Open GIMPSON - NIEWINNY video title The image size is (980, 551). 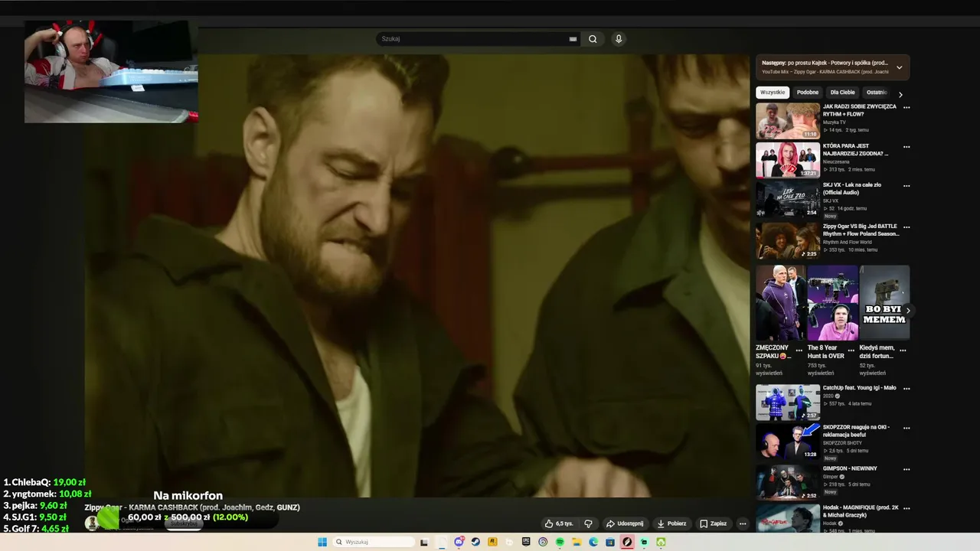pyautogui.click(x=850, y=468)
